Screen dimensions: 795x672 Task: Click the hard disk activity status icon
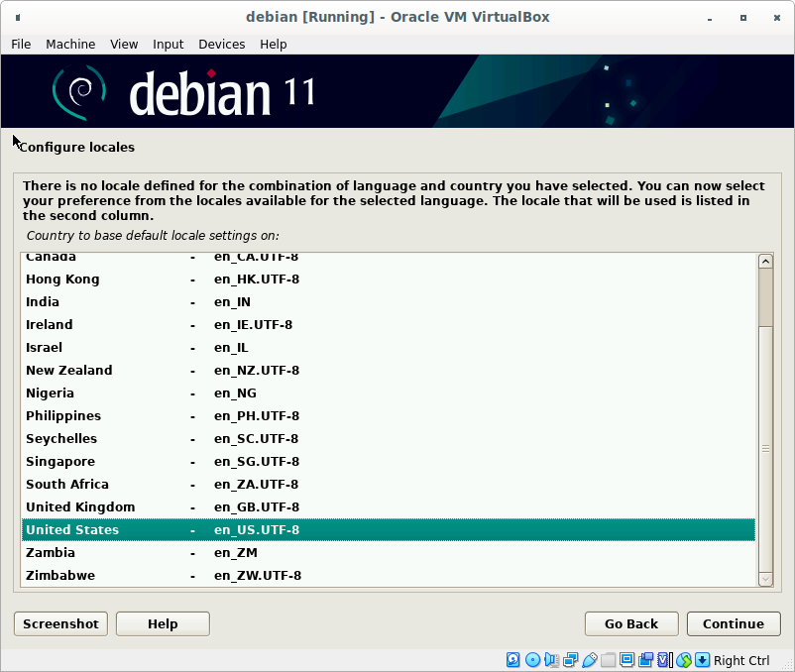pos(513,660)
